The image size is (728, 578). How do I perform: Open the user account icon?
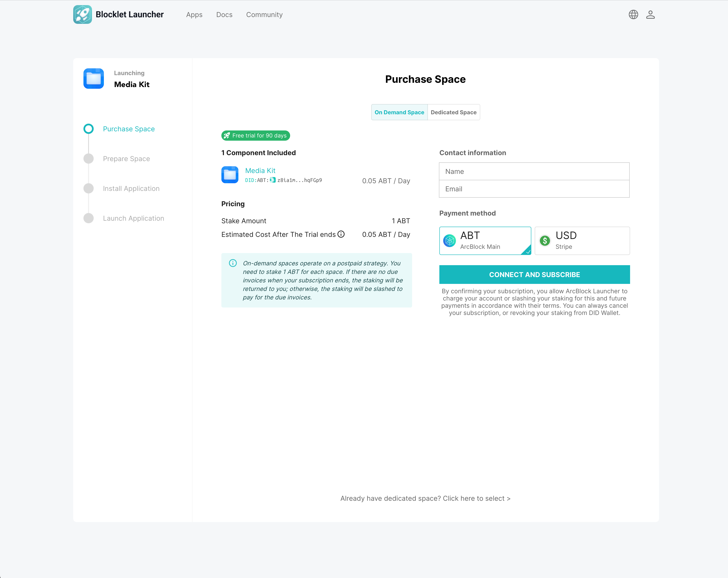click(650, 14)
